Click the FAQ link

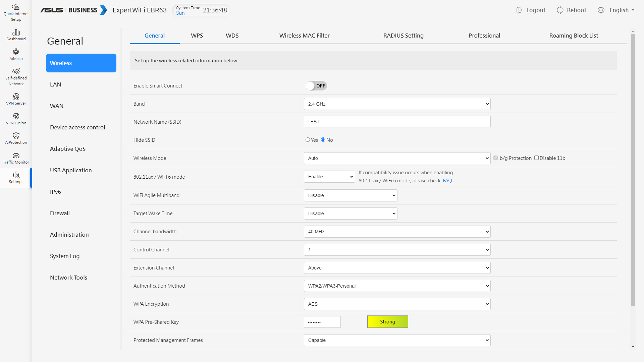[447, 181]
